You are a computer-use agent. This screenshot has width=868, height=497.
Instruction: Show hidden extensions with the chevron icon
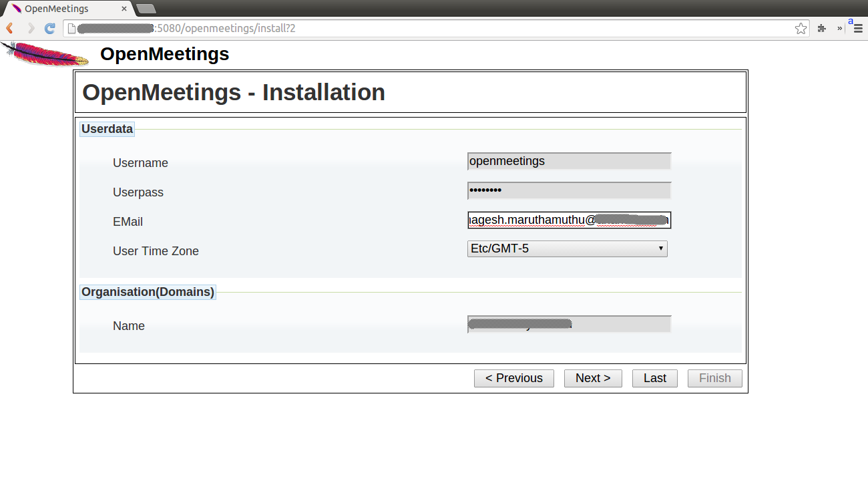pos(839,28)
